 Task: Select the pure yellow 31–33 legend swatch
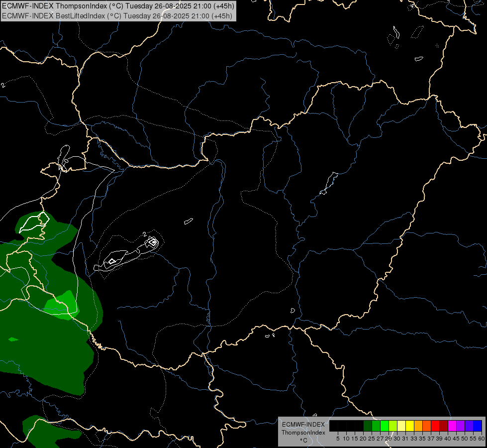(410, 426)
